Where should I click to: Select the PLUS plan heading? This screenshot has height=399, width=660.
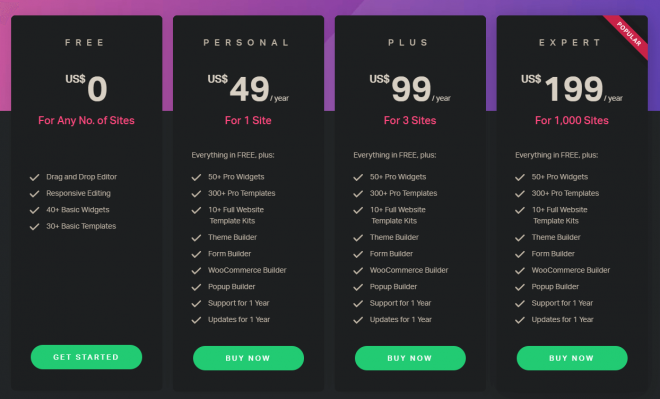[408, 43]
